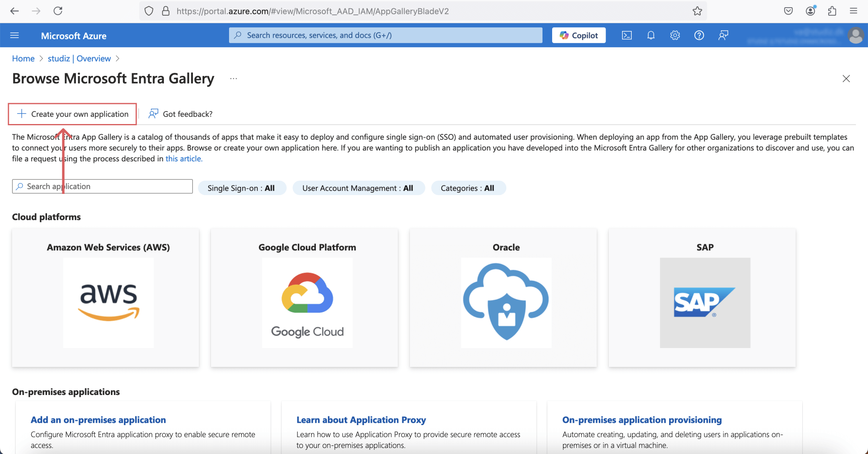Click Got feedback?
Image resolution: width=868 pixels, height=454 pixels.
tap(180, 114)
